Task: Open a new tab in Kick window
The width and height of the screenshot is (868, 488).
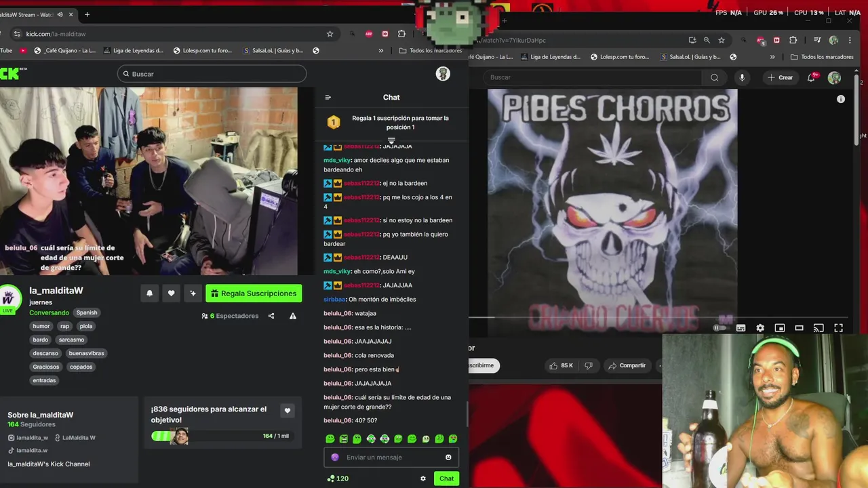Action: (x=87, y=14)
